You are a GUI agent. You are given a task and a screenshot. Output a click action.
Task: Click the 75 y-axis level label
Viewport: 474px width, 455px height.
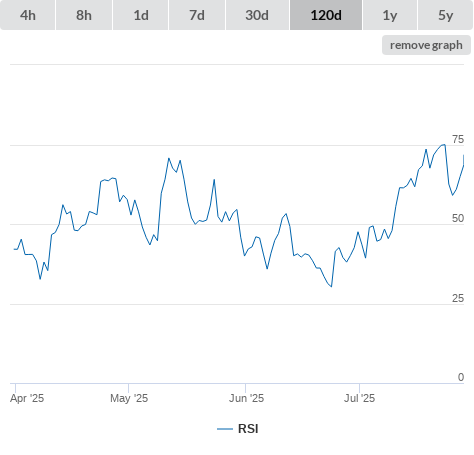458,139
